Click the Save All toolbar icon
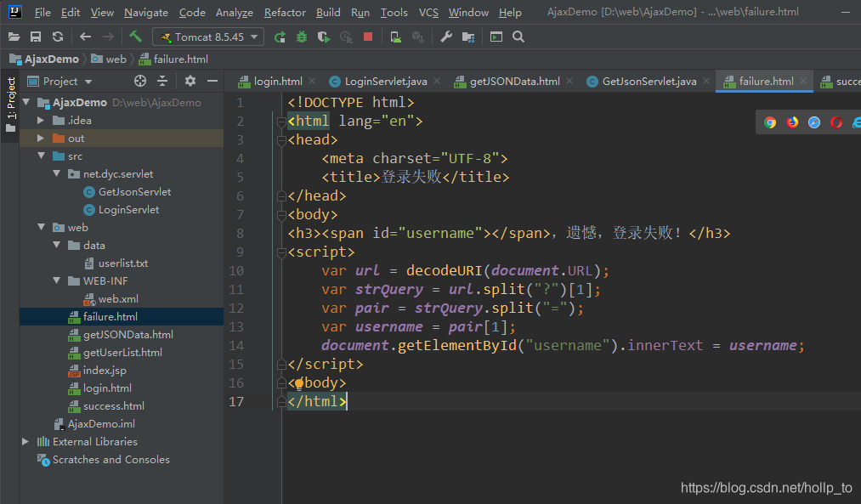Viewport: 861px width, 504px height. tap(36, 37)
